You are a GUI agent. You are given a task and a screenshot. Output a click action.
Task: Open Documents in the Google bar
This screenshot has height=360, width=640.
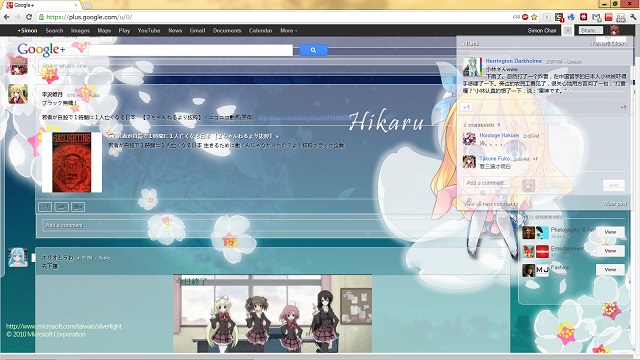coord(227,31)
